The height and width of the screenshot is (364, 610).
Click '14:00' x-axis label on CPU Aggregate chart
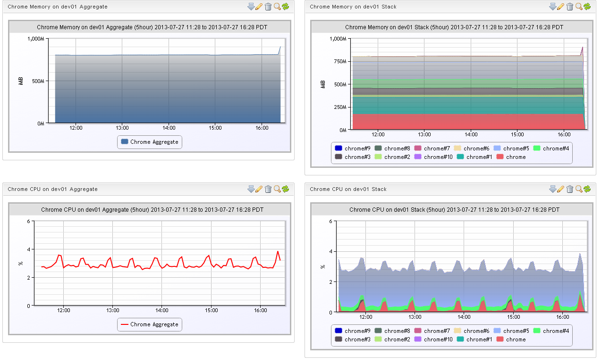[162, 310]
